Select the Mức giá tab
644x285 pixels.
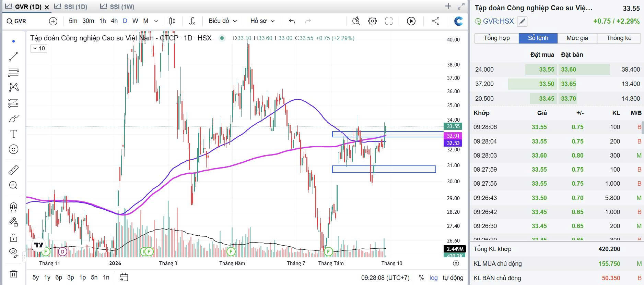point(577,38)
